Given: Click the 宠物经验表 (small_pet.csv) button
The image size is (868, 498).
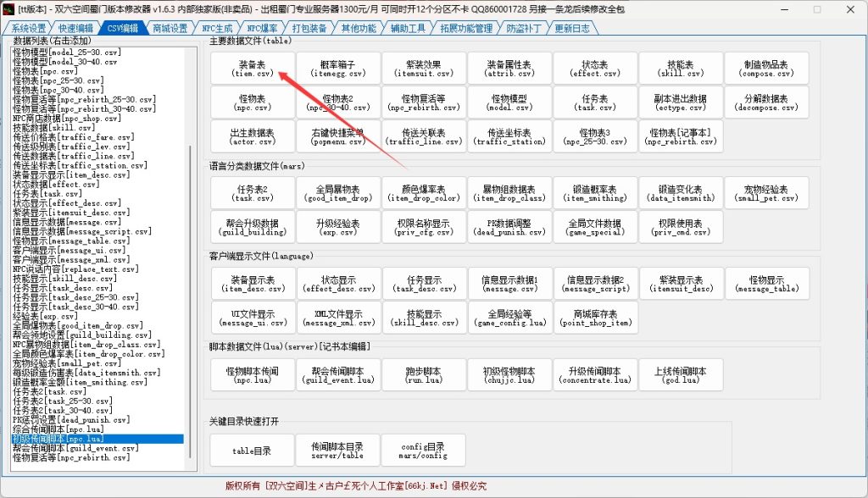Looking at the screenshot, I should tap(766, 193).
